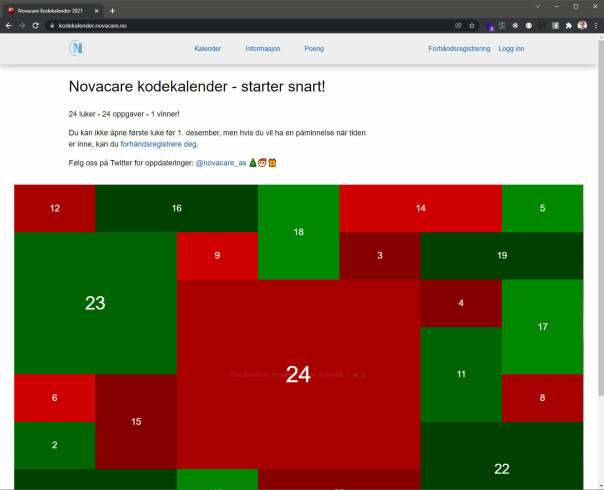Reload the page
Image resolution: width=604 pixels, height=490 pixels.
[x=35, y=25]
